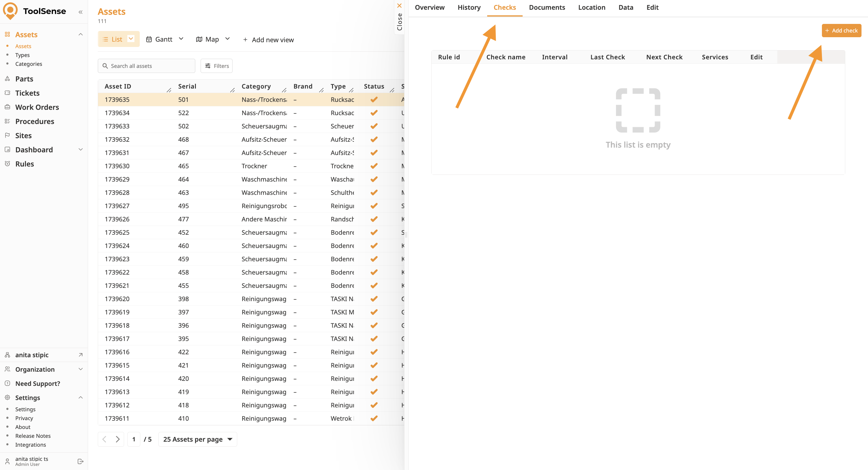Toggle status checkmark for asset 1739634

pyautogui.click(x=374, y=113)
